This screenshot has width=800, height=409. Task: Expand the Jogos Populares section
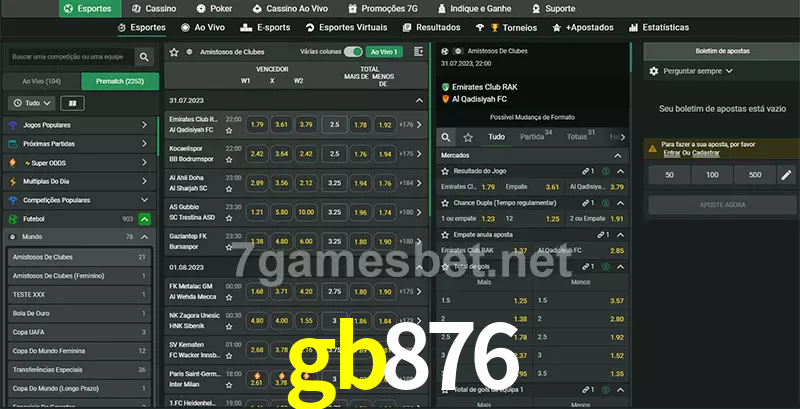pyautogui.click(x=144, y=125)
